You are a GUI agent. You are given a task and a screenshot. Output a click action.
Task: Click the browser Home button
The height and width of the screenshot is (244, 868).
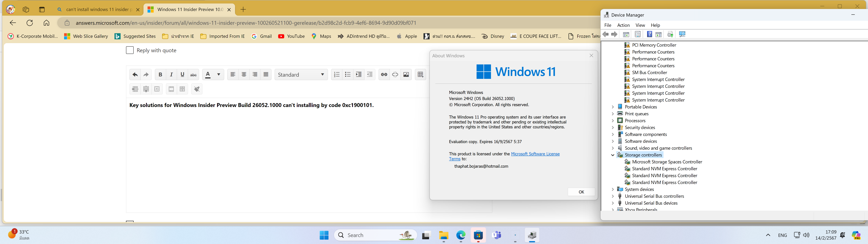pyautogui.click(x=46, y=23)
